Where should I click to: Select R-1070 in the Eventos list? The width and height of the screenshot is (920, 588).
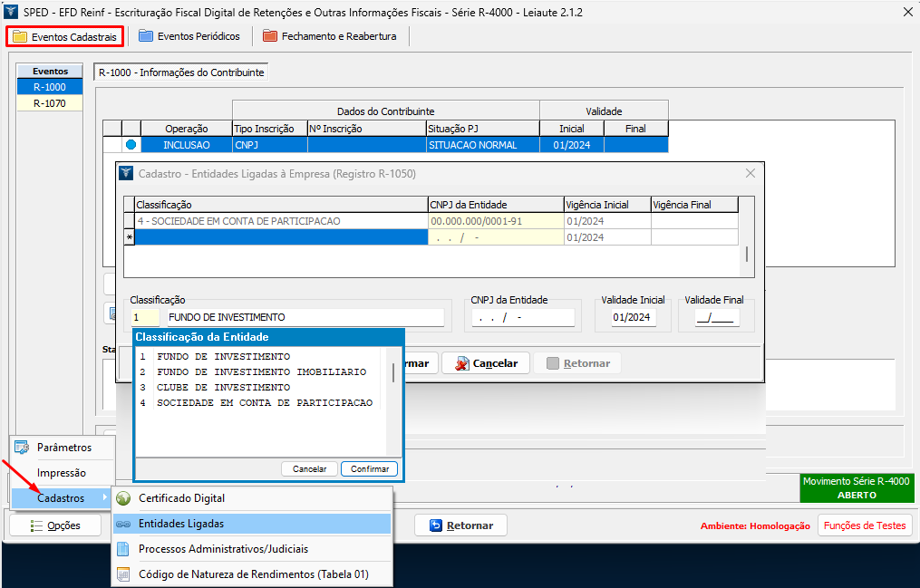49,103
